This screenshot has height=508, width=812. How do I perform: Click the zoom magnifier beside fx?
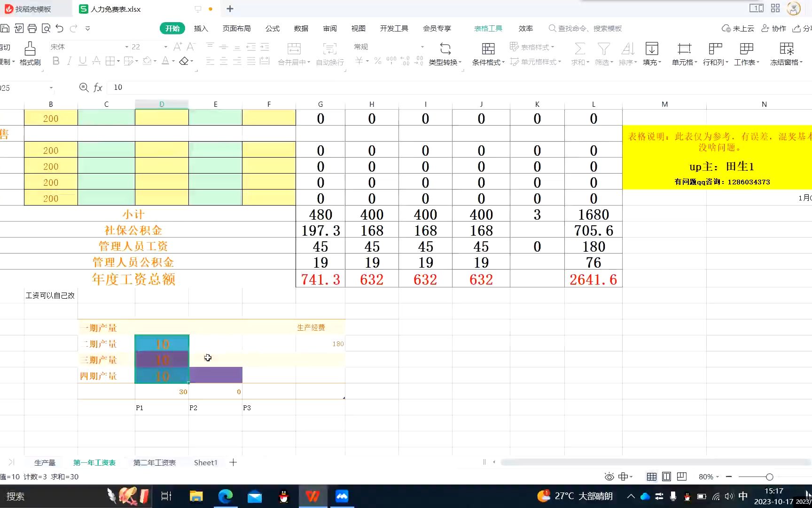(x=84, y=87)
